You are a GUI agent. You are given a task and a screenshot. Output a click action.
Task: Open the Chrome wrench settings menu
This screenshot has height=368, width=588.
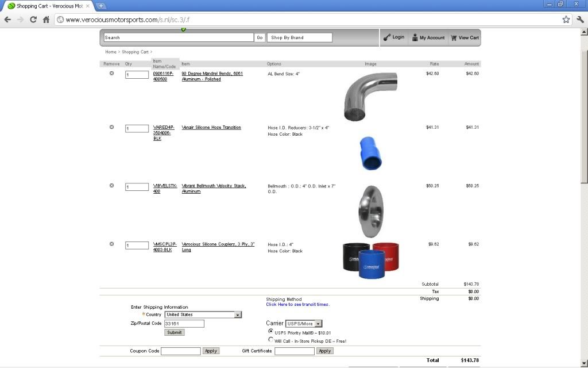pos(580,20)
